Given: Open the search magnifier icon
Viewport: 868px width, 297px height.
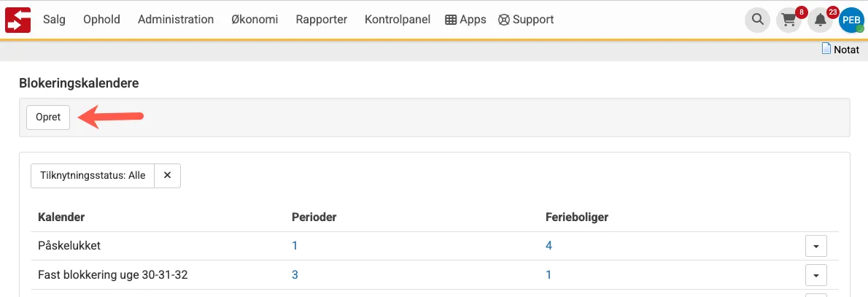Looking at the screenshot, I should pos(758,20).
